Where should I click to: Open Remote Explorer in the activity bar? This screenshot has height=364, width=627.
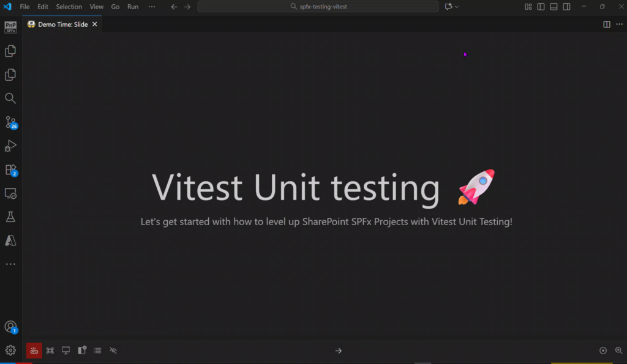point(10,193)
